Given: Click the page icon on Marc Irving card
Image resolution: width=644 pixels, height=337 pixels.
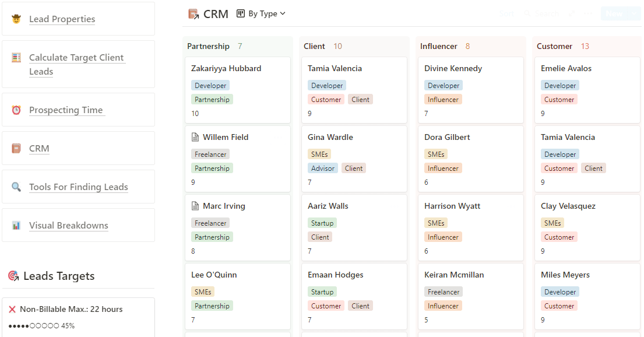Looking at the screenshot, I should click(x=195, y=206).
